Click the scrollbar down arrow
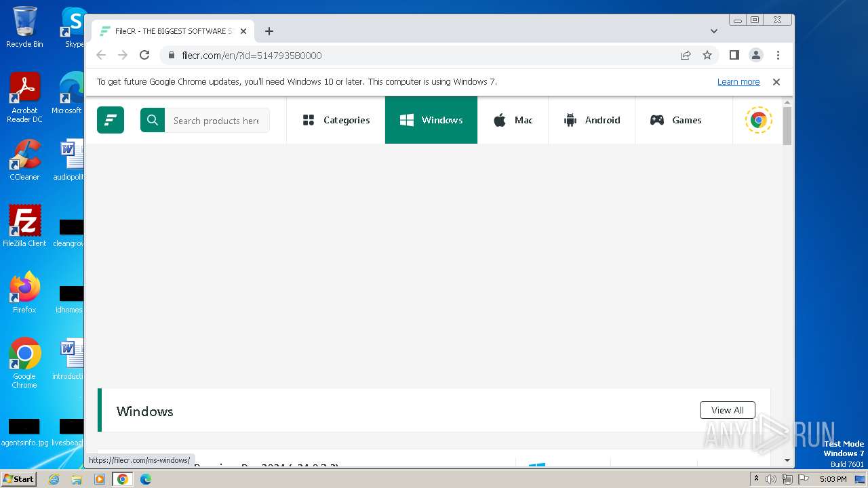The height and width of the screenshot is (488, 868). click(787, 460)
